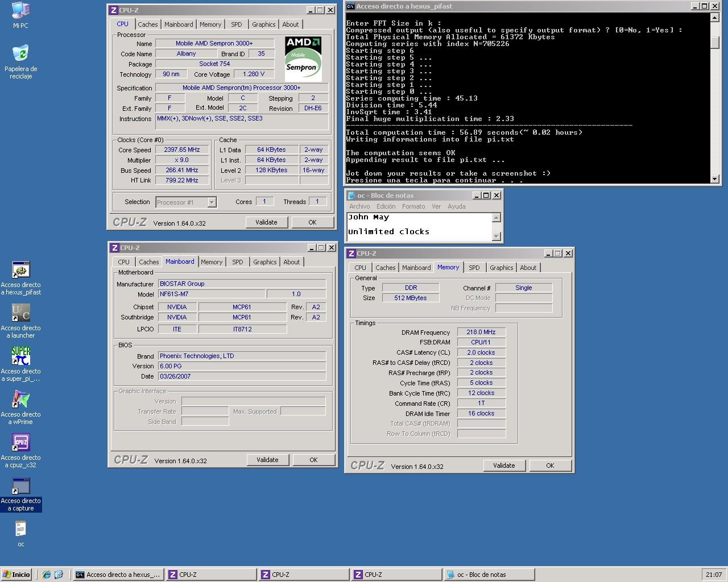This screenshot has height=582, width=728.
Task: Click OK in the top CPU-Z window
Action: click(x=312, y=222)
